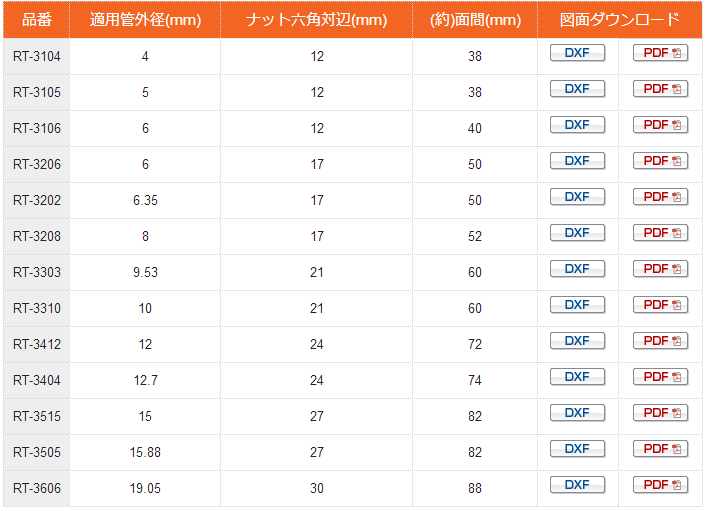Download PDF drawing for RT-3105
The image size is (709, 511).
(661, 89)
